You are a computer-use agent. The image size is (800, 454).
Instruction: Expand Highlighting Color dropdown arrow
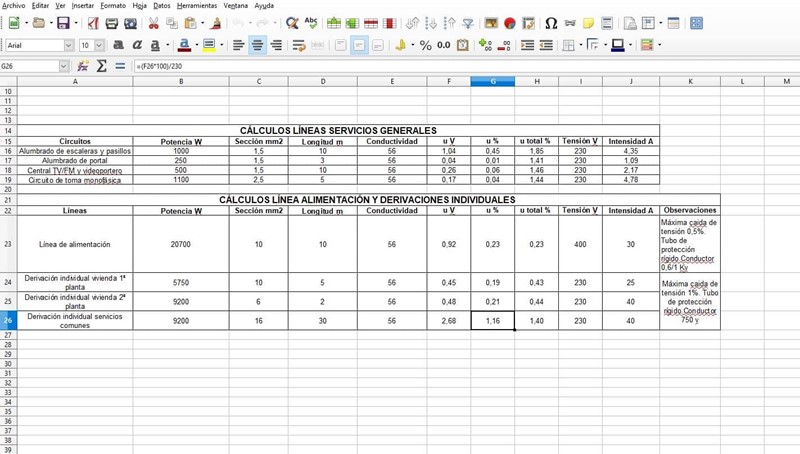pos(221,45)
